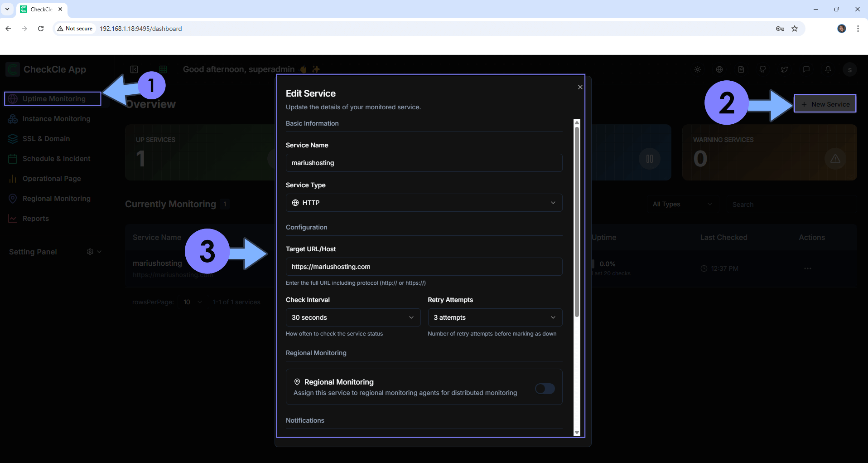Click the language globe icon in header
The height and width of the screenshot is (463, 868).
click(x=719, y=69)
